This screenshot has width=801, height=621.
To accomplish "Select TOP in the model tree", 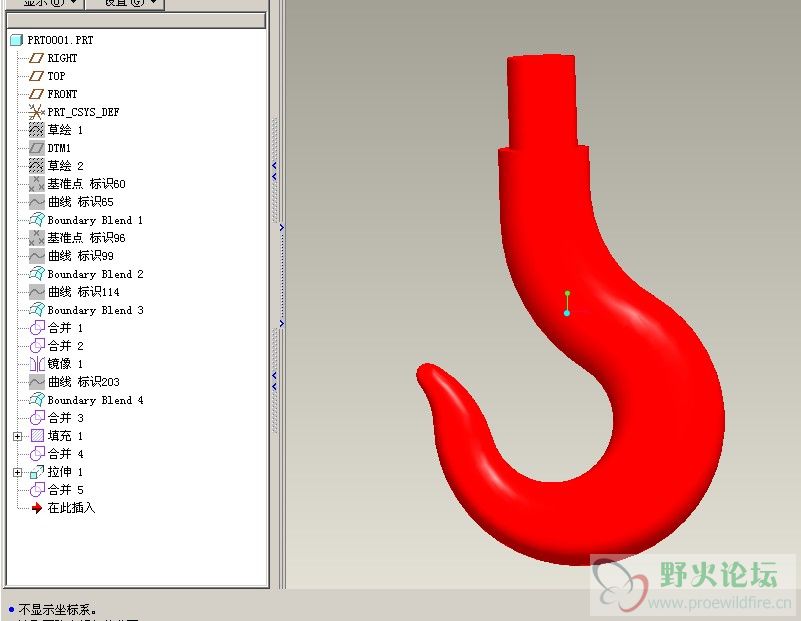I will [x=56, y=76].
